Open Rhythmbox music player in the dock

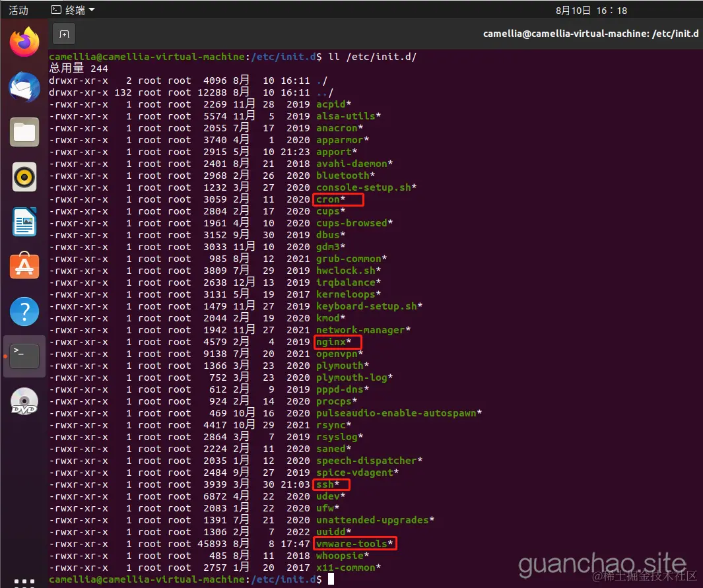24,177
